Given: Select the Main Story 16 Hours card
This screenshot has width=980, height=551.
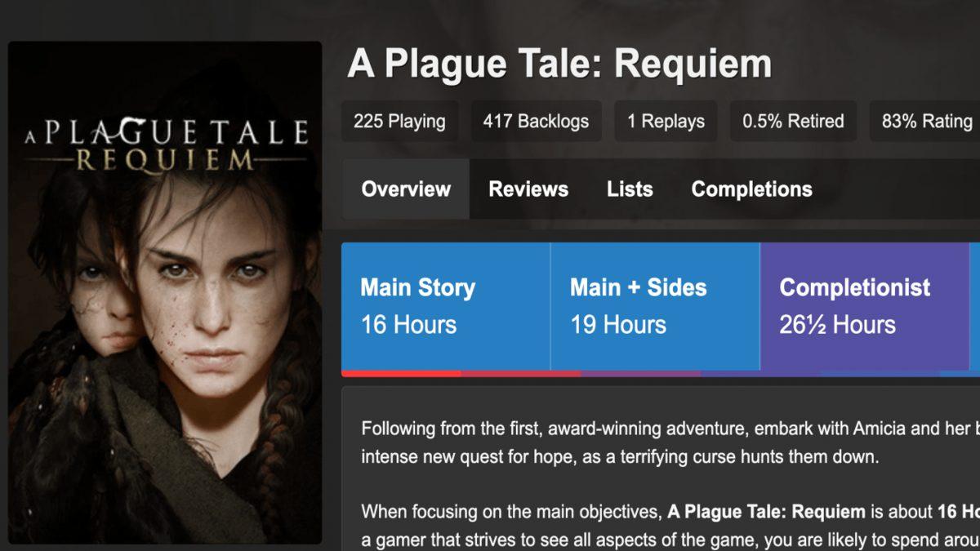Looking at the screenshot, I should (x=445, y=306).
